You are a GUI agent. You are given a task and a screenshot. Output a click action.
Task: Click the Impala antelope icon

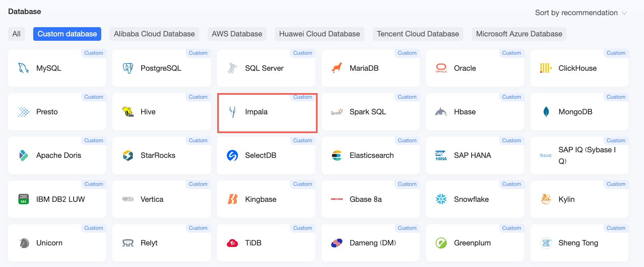coord(232,112)
